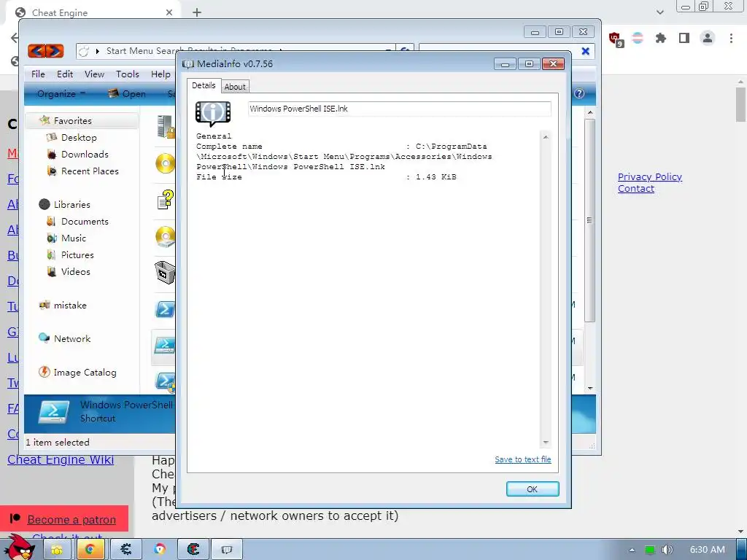Image resolution: width=747 pixels, height=560 pixels.
Task: Click the Favorites star icon in Explorer sidebar
Action: pyautogui.click(x=44, y=120)
